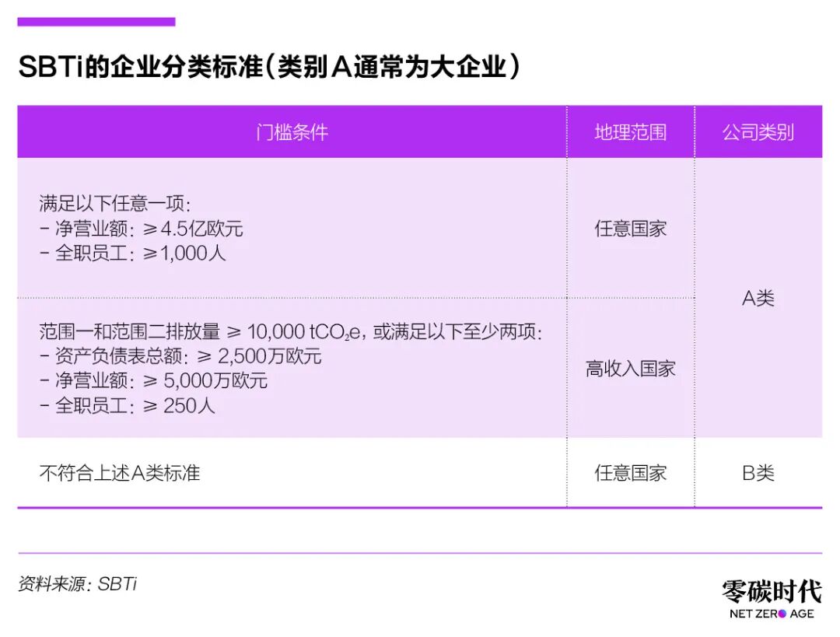Click the source note '资料来源: SBTi'
The width and height of the screenshot is (840, 637).
tap(78, 583)
